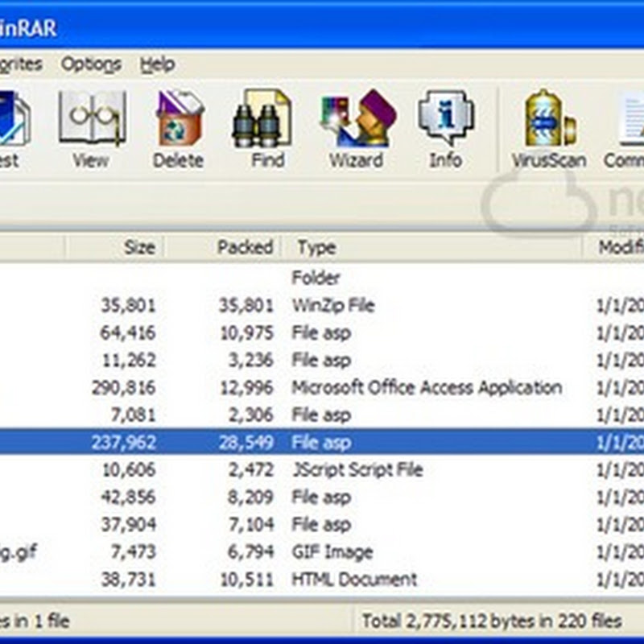Select File asp in the 11,262 row

pos(321,360)
